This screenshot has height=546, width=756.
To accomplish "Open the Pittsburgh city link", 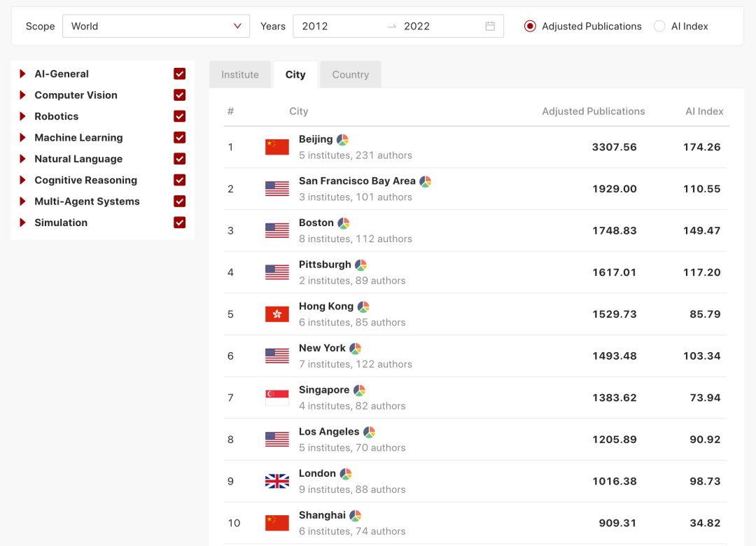I will pos(325,265).
